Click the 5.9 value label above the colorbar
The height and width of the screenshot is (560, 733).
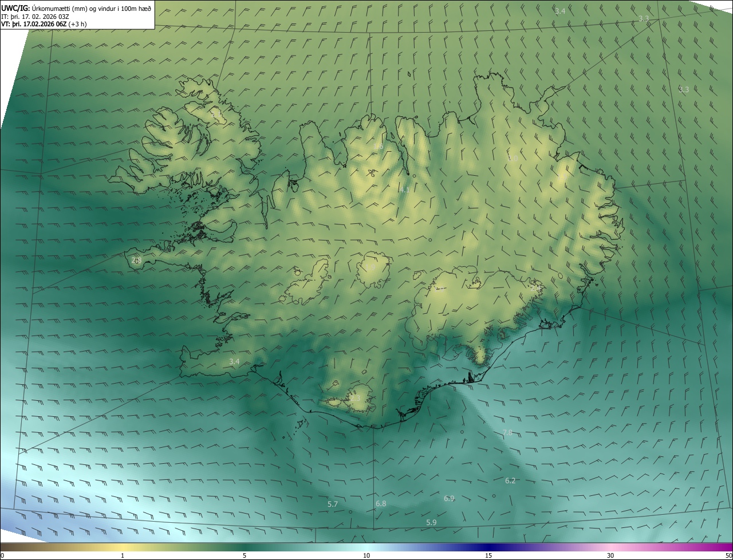coord(431,522)
